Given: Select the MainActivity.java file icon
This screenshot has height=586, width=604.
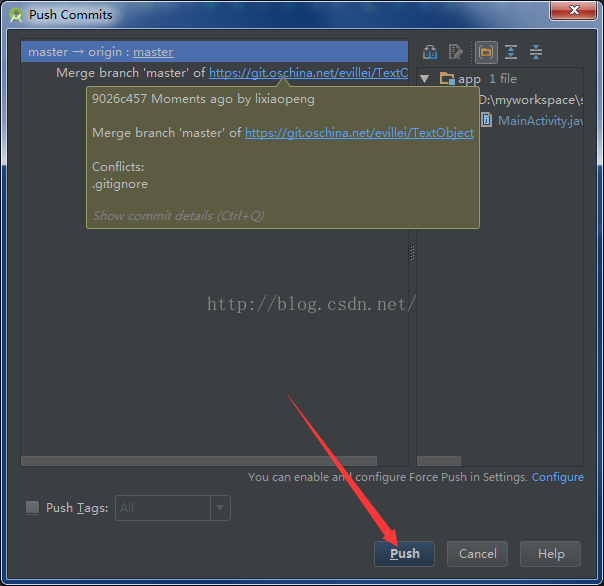Looking at the screenshot, I should pyautogui.click(x=487, y=120).
